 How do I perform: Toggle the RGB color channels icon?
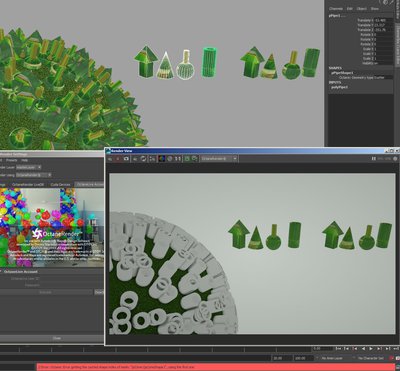tap(162, 159)
